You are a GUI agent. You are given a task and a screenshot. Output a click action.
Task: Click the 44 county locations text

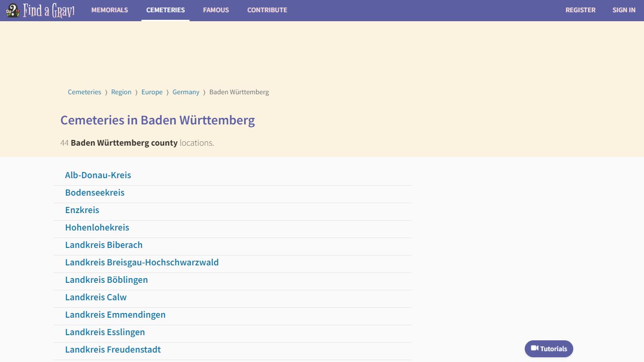point(137,143)
